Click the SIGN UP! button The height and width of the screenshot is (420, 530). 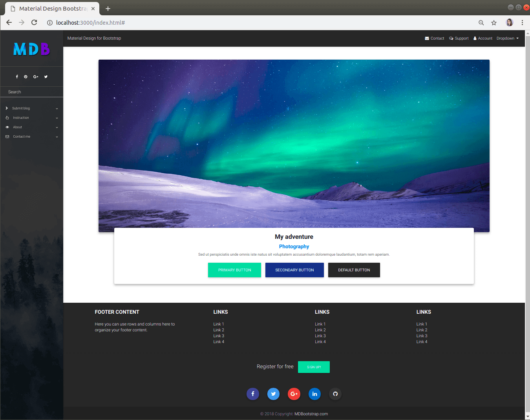(314, 367)
